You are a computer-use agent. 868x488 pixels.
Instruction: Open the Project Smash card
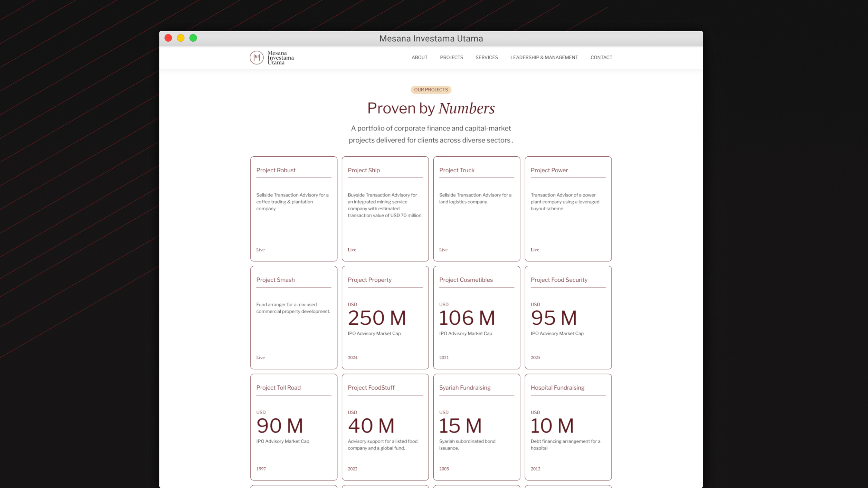[x=294, y=318]
